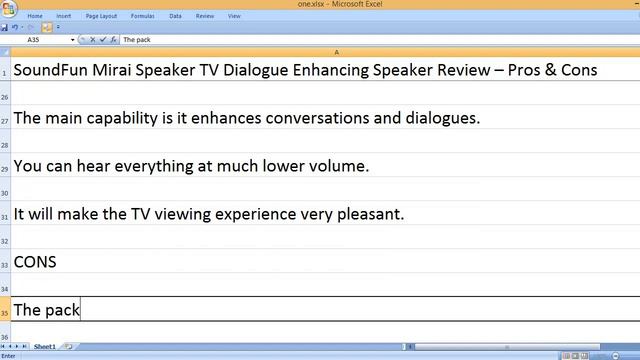Select row 29 header
The image size is (640, 360).
pyautogui.click(x=5, y=165)
